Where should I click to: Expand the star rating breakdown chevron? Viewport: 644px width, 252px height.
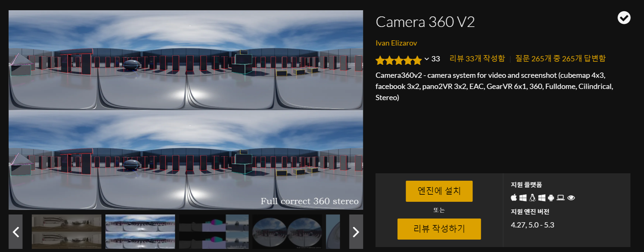427,59
